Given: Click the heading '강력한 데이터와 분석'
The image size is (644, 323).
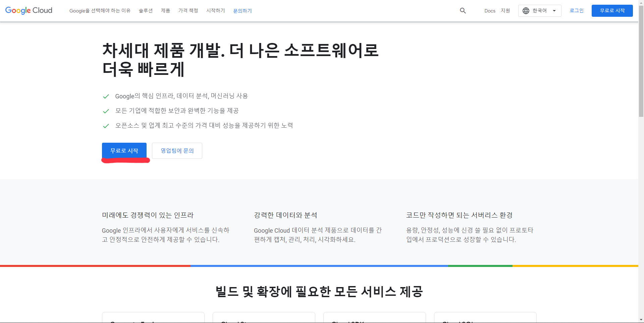Looking at the screenshot, I should click(x=285, y=215).
